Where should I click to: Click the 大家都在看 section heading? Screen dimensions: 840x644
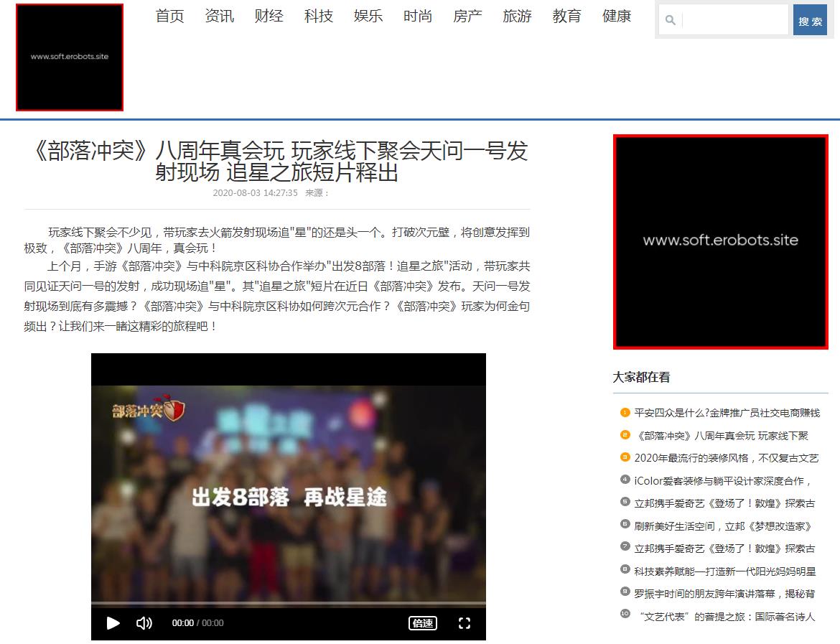point(641,377)
